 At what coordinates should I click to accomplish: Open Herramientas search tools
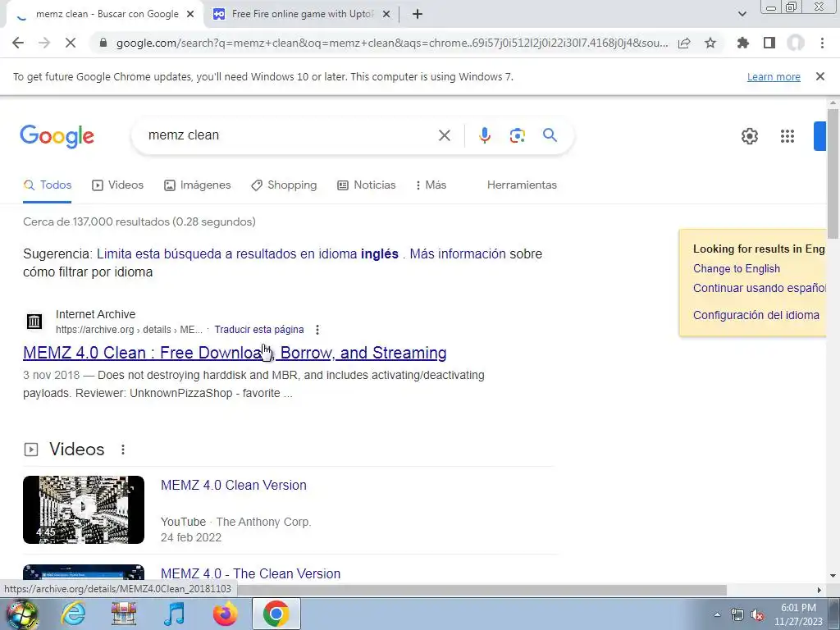click(522, 185)
